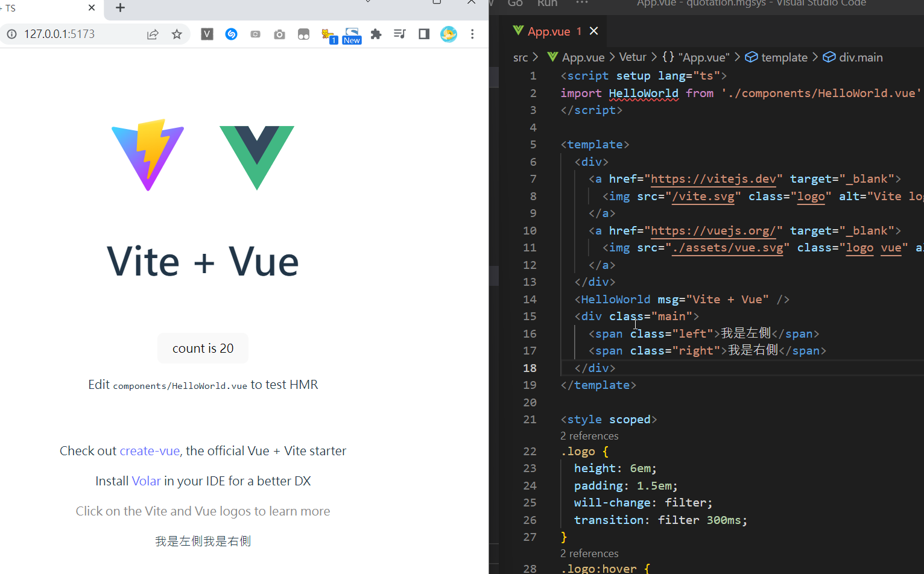Open the overflow menu ellipsis in VS Code

pos(582,3)
